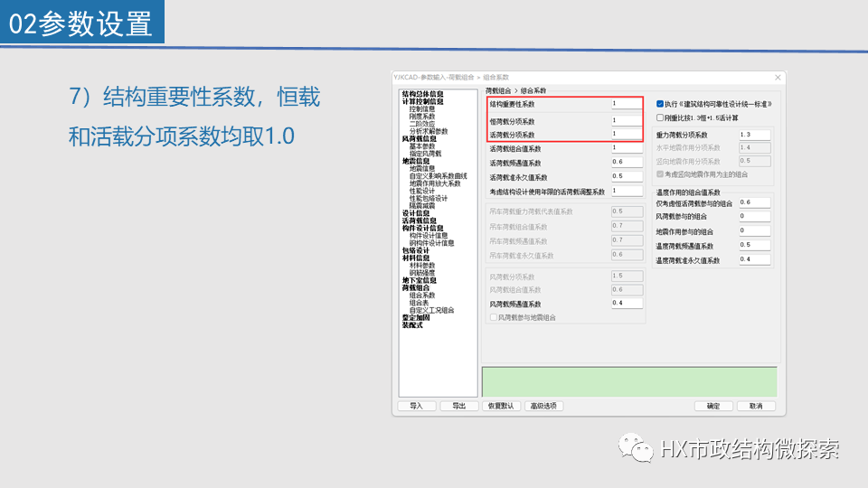Cancel the dialog with 取消 button
Viewport: 868px width, 488px height.
(x=756, y=406)
